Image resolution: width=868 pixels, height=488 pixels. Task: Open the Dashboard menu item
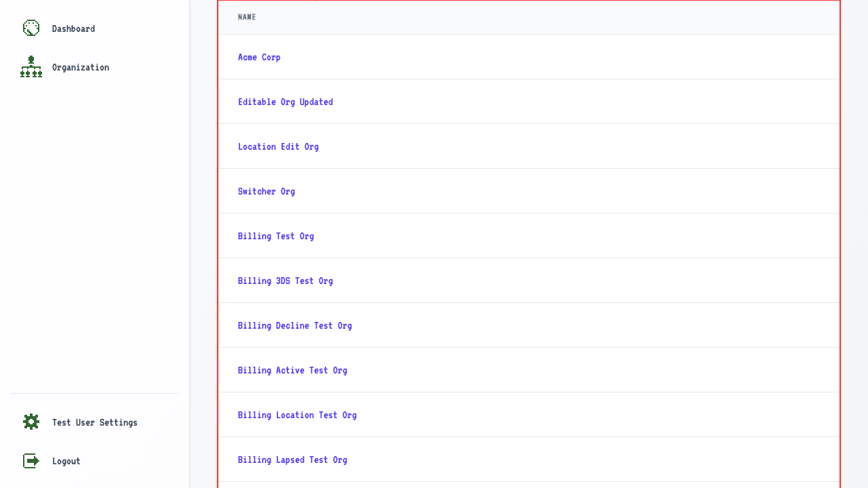[73, 28]
